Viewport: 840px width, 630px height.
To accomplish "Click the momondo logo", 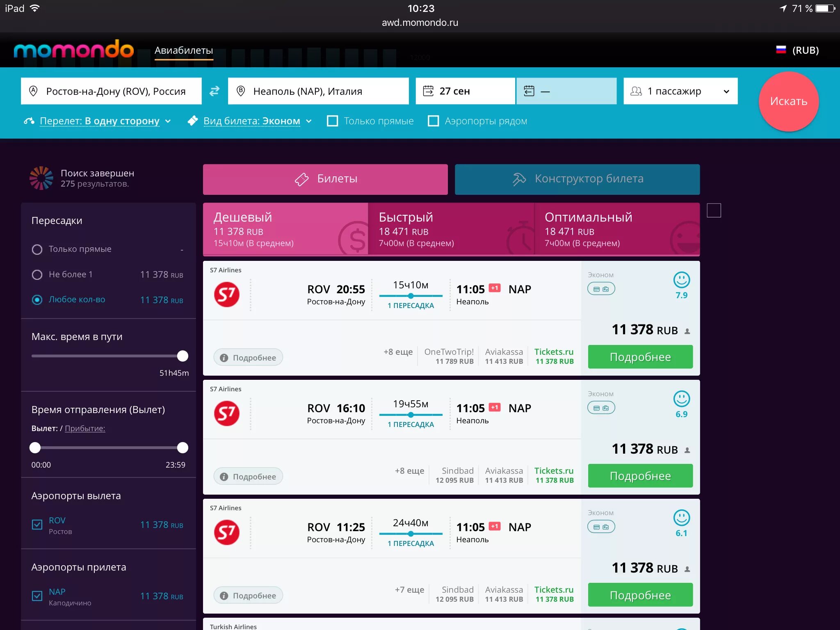I will [x=74, y=50].
